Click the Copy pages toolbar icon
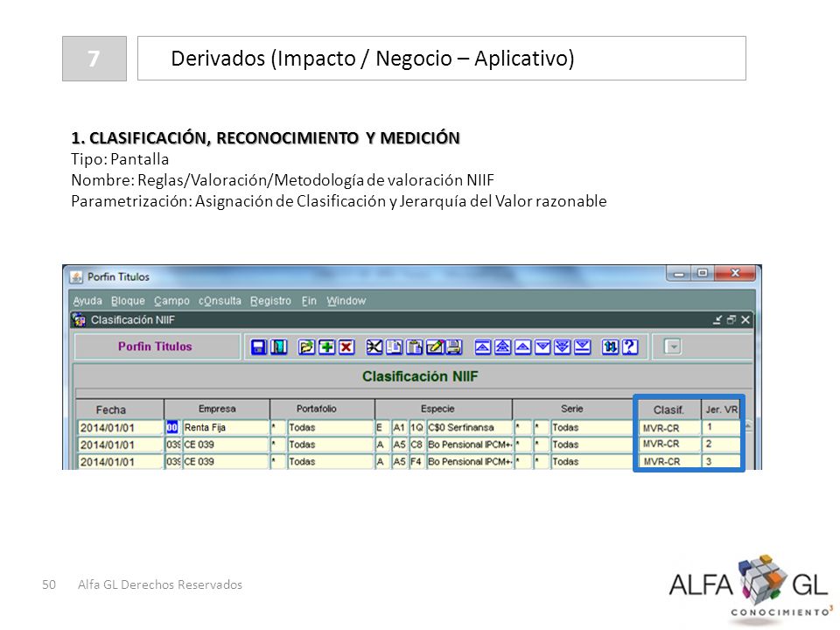 [394, 347]
